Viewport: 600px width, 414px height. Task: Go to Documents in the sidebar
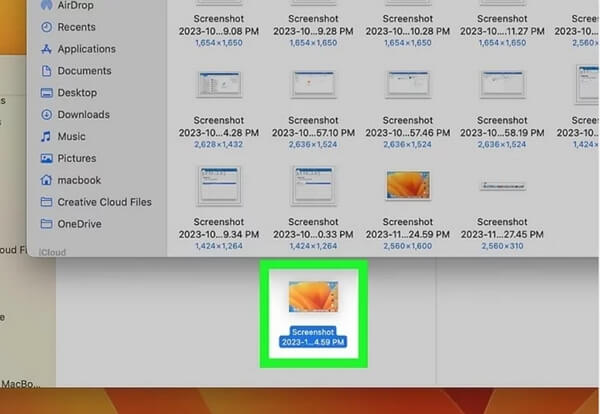tap(84, 71)
